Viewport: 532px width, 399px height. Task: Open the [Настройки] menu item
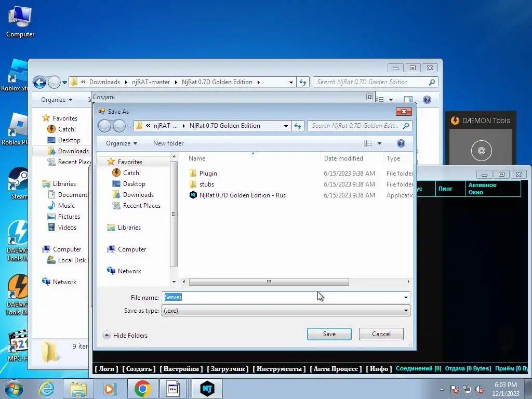pyautogui.click(x=181, y=369)
